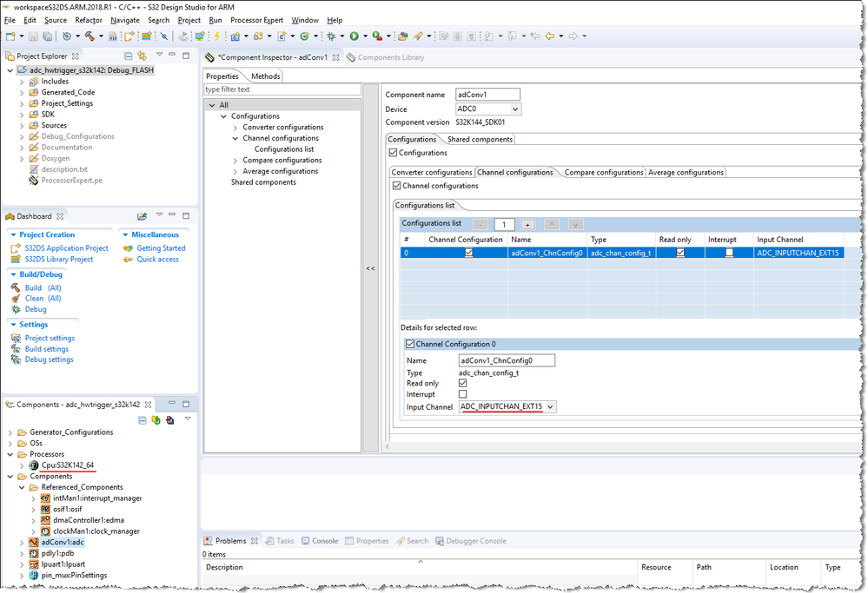Viewport: 868px width, 593px height.
Task: Open the Input Channel ADC_INPUTCHAN_EXT15 dropdown
Action: point(550,406)
